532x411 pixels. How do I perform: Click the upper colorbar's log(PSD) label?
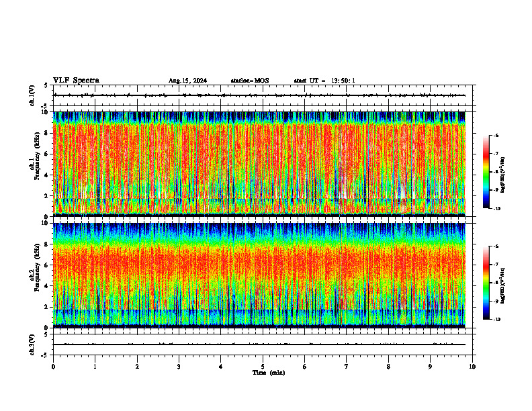(503, 175)
